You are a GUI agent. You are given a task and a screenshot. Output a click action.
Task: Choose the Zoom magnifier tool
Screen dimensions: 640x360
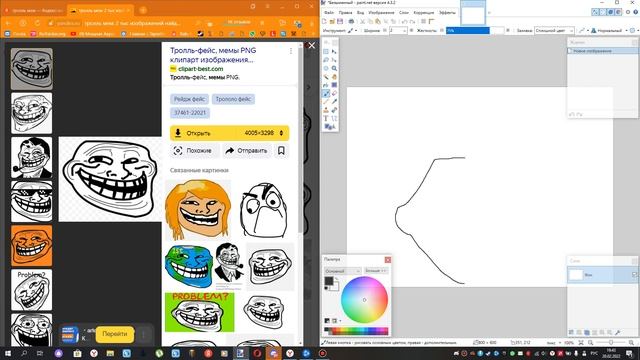pos(334,68)
